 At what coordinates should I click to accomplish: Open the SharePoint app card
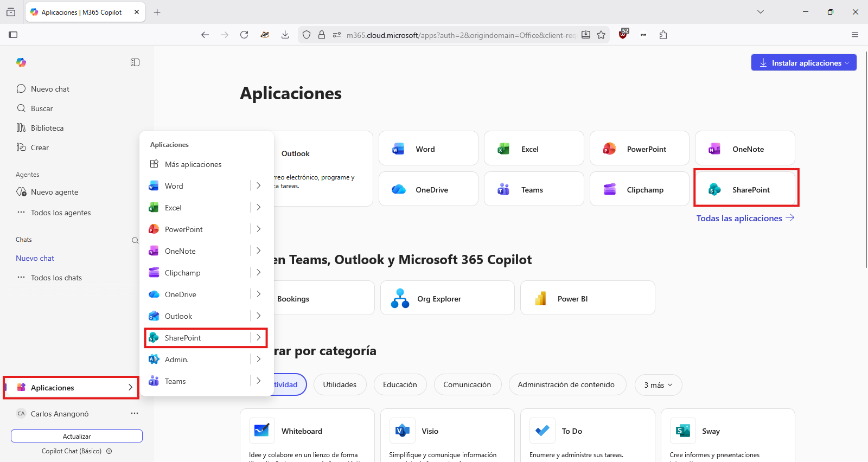click(745, 189)
